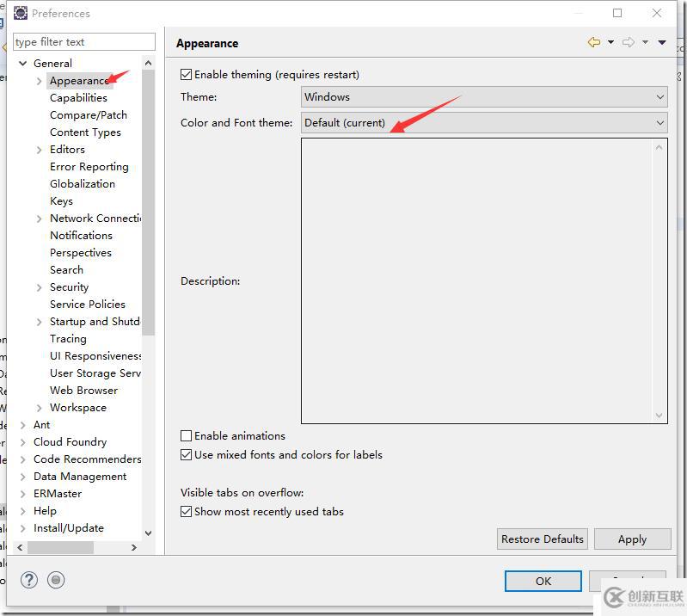Expand the Ant category
The width and height of the screenshot is (687, 616).
pos(22,425)
